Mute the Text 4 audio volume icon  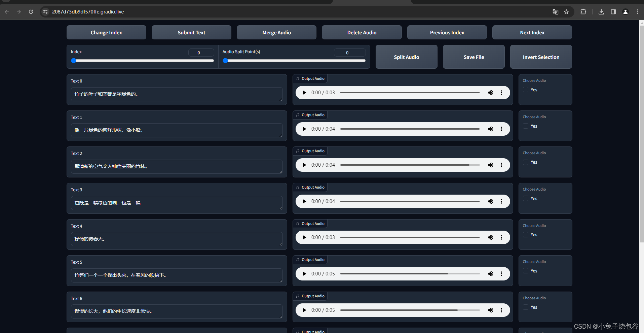coord(491,237)
